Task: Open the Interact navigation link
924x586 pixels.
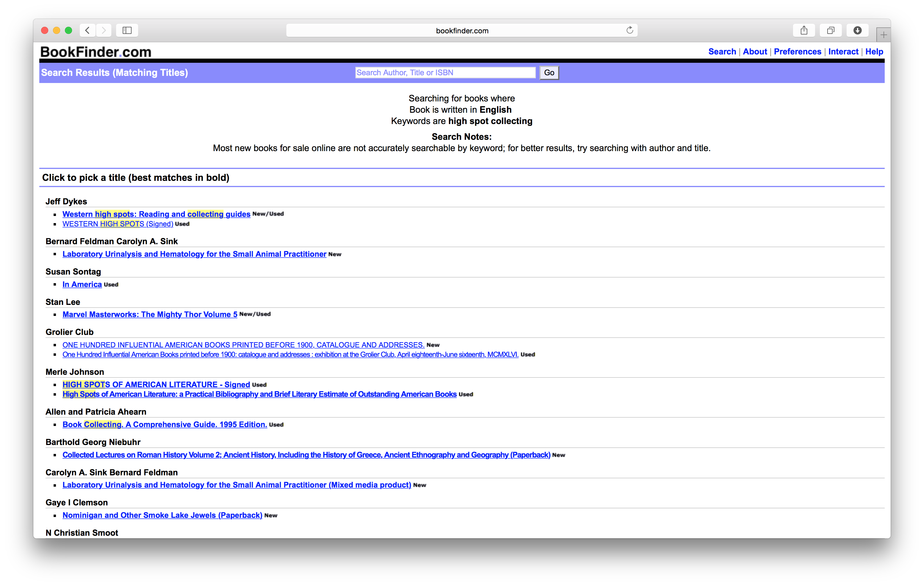Action: click(843, 52)
